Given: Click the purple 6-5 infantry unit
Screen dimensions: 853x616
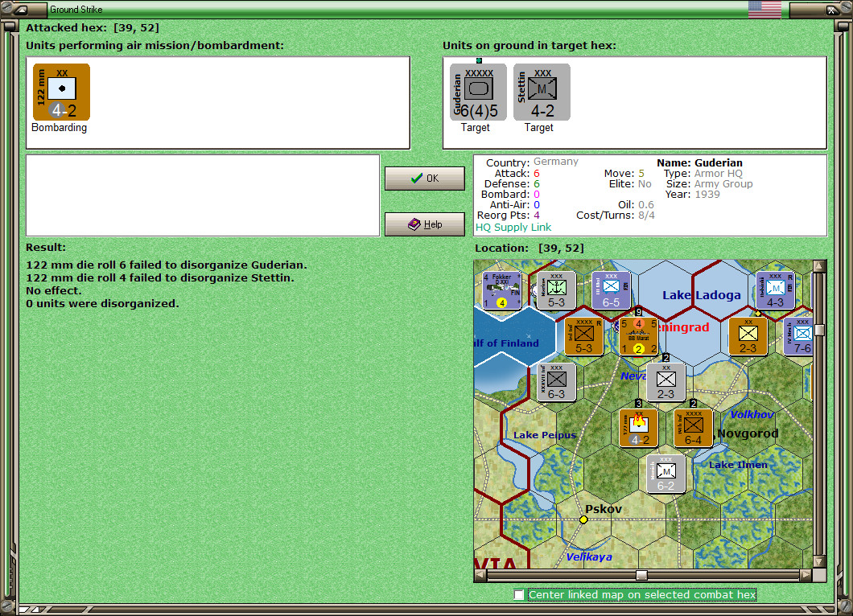Looking at the screenshot, I should coord(611,290).
